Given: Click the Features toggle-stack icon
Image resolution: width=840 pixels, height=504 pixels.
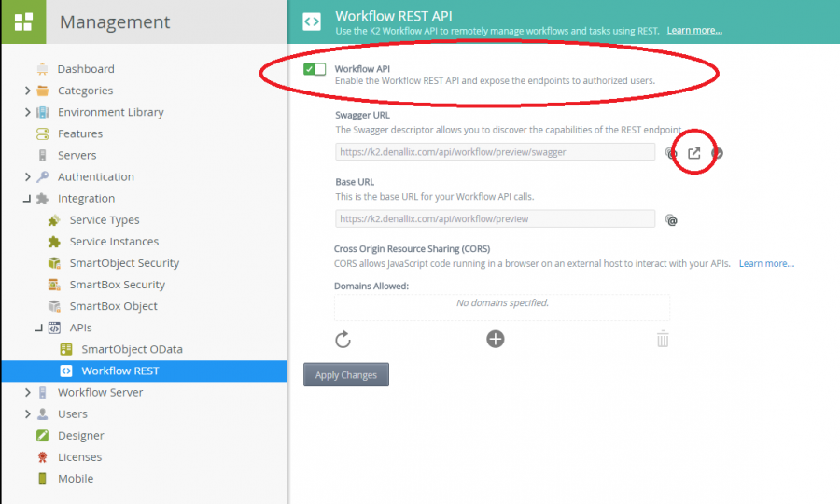Looking at the screenshot, I should tap(42, 133).
